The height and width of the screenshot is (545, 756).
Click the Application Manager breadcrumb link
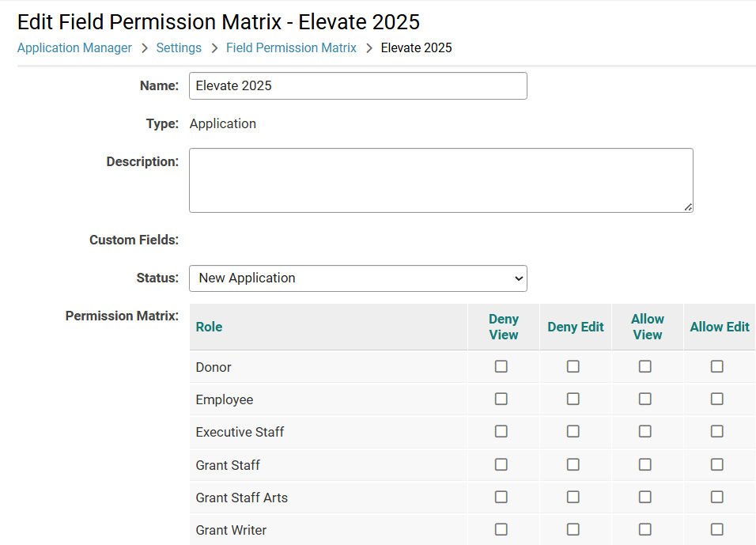pos(74,47)
